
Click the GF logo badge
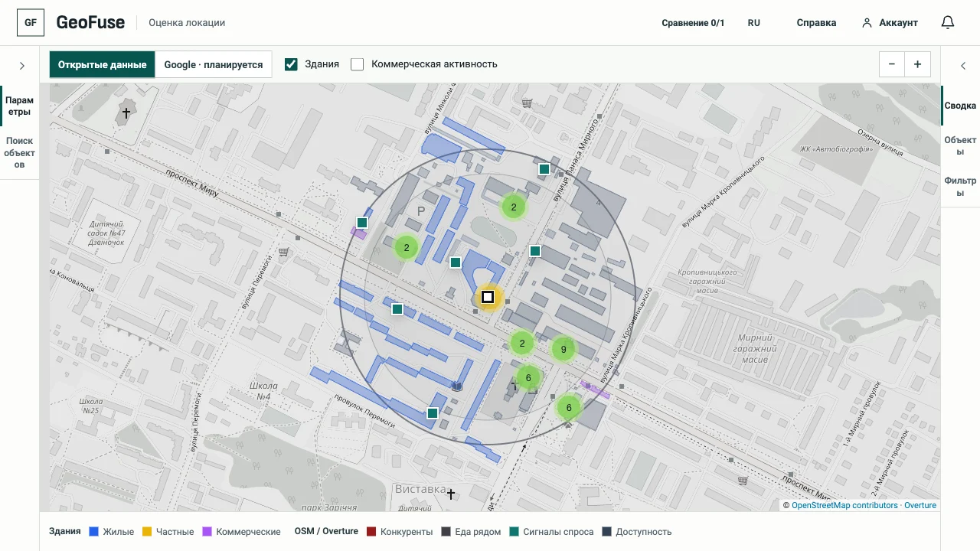point(31,23)
